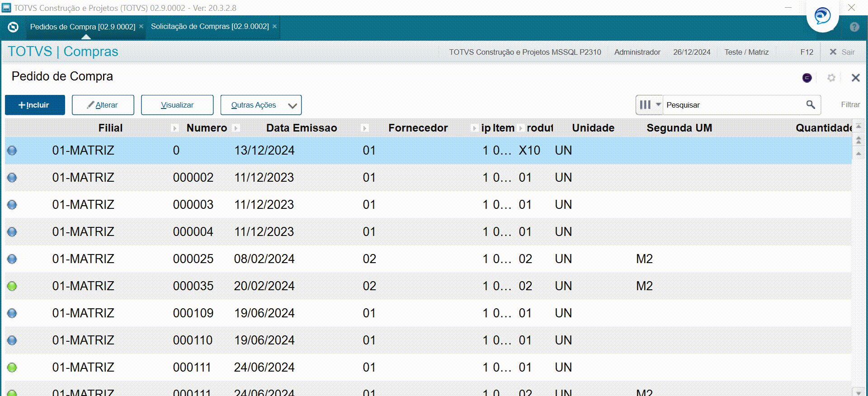Open the Item column sort arrow
The width and height of the screenshot is (868, 396).
(x=521, y=128)
